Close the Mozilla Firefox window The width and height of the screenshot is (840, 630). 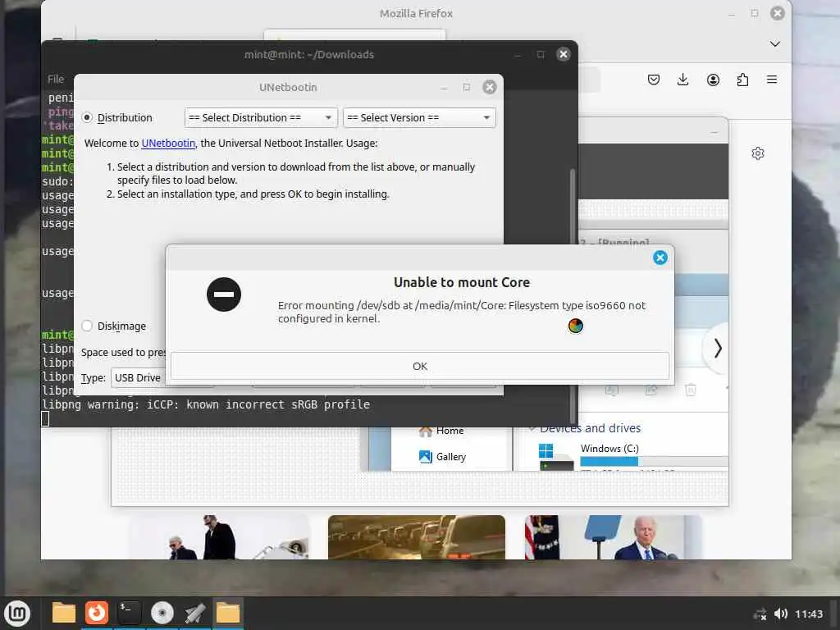[778, 13]
